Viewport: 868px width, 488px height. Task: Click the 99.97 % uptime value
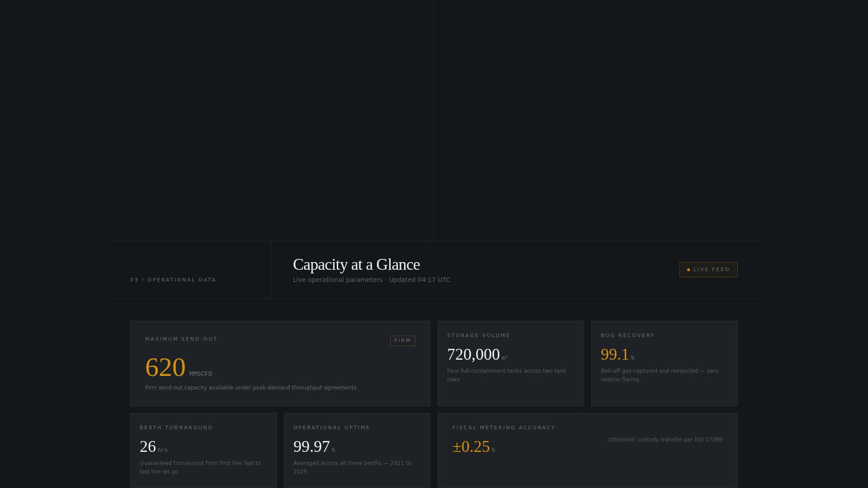(312, 447)
